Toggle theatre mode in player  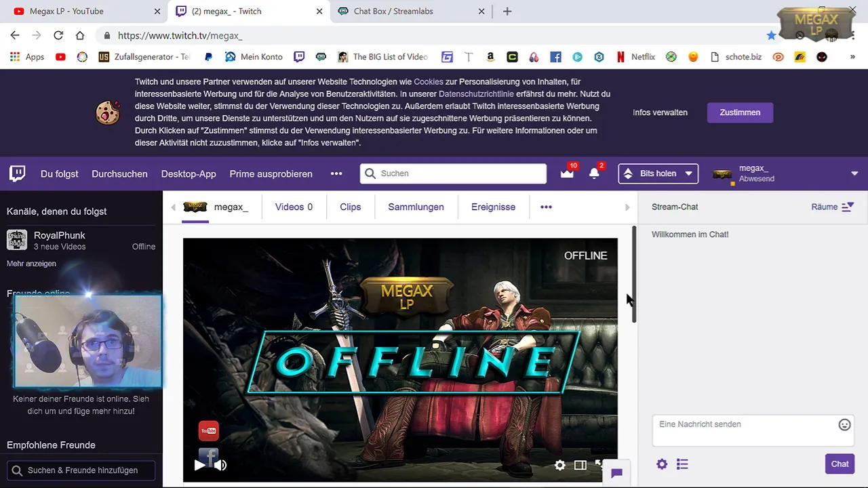[580, 465]
